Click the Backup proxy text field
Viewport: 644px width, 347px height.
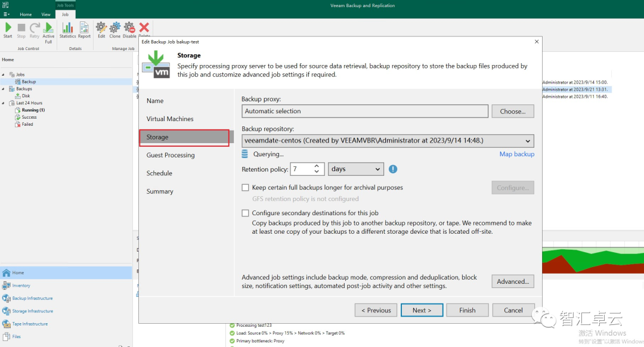coord(365,111)
